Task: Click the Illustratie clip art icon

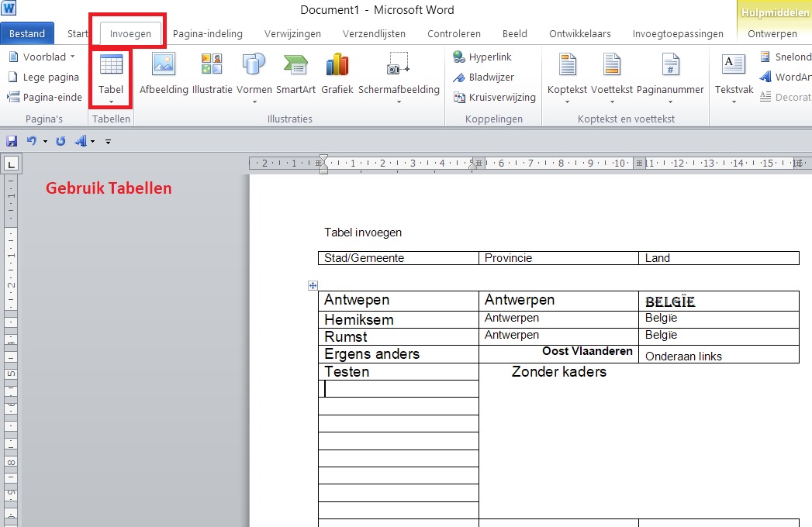Action: [212, 74]
